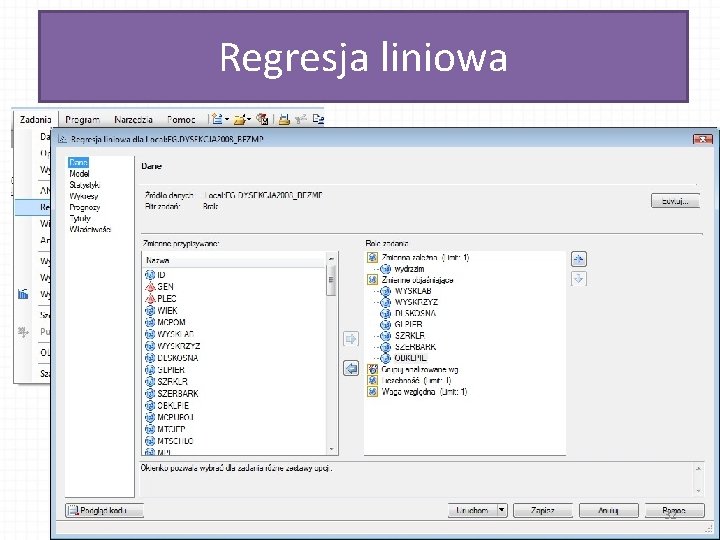Click the bar chart icon in Zadania menu
The height and width of the screenshot is (540, 720).
23,294
